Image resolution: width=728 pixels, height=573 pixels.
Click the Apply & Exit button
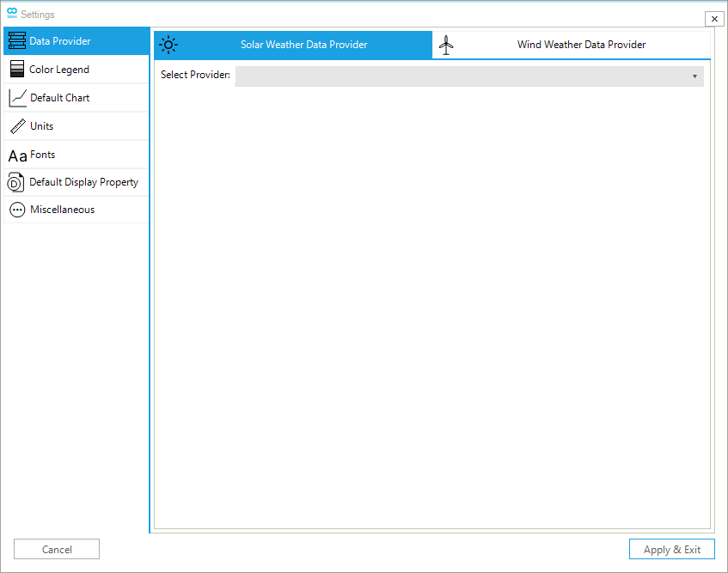(671, 550)
